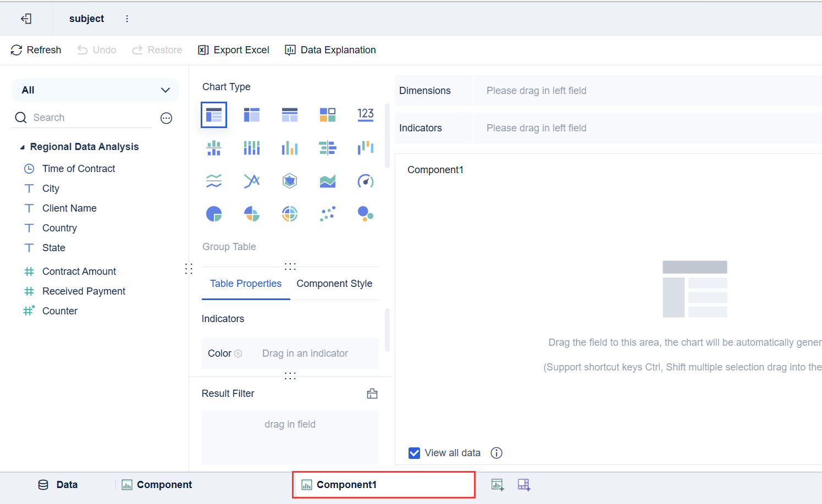Click the add dashboard icon in bottom bar
The width and height of the screenshot is (822, 504).
coord(524,485)
